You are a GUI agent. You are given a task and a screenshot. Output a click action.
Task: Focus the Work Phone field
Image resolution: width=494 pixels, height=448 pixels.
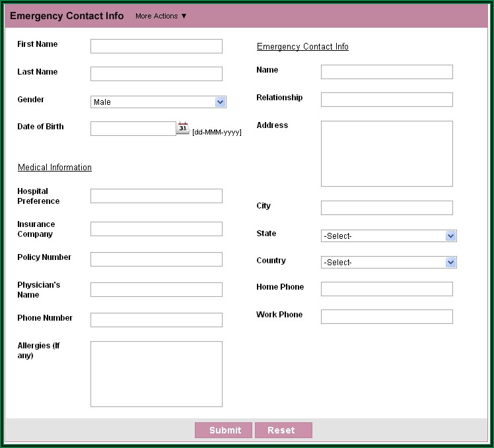coord(386,317)
